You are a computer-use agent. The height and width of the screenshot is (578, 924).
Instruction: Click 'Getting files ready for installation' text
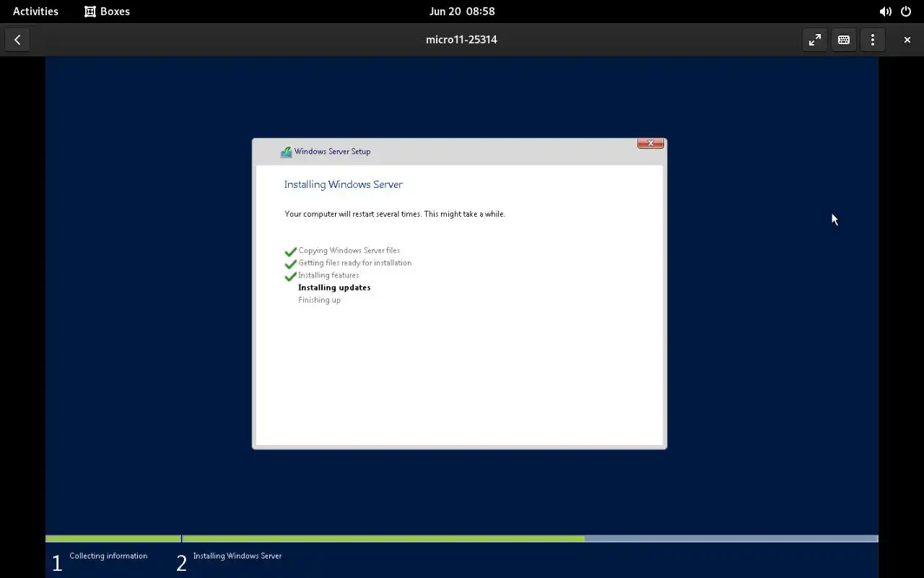(x=354, y=263)
